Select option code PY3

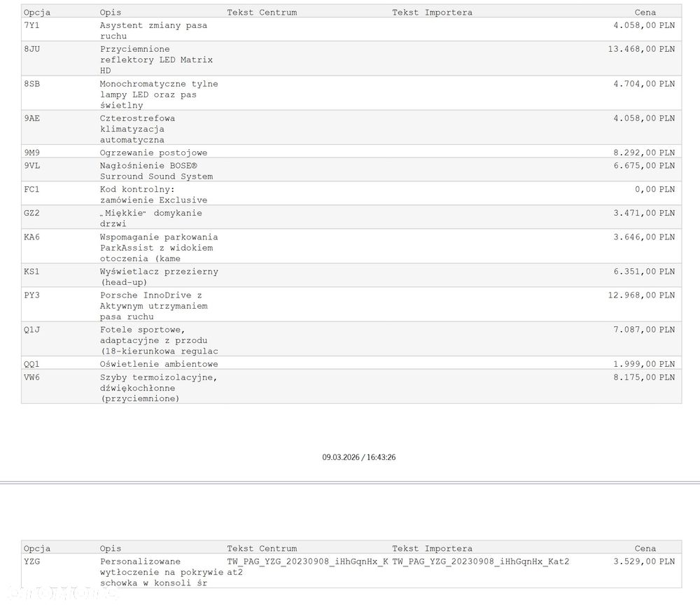coord(31,295)
